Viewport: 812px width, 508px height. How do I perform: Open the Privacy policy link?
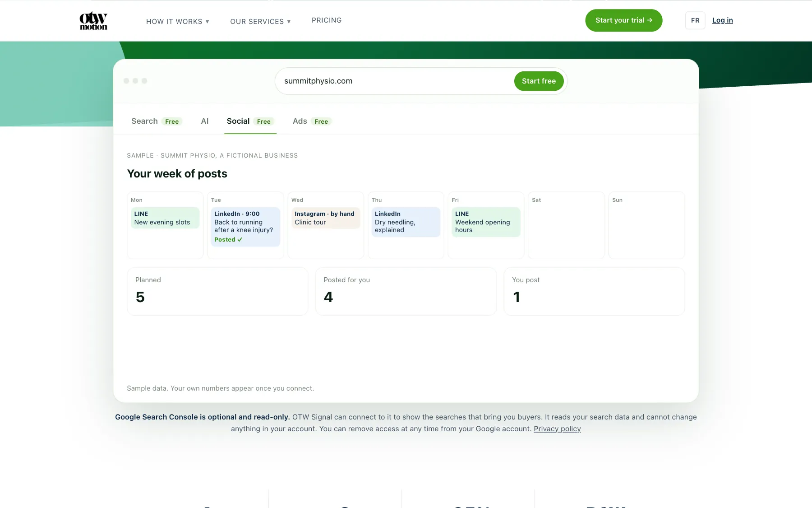(x=557, y=429)
